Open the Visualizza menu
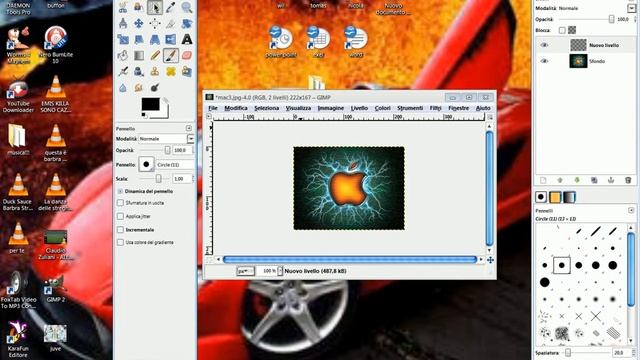Viewport: 640px width, 360px height. pyautogui.click(x=298, y=108)
